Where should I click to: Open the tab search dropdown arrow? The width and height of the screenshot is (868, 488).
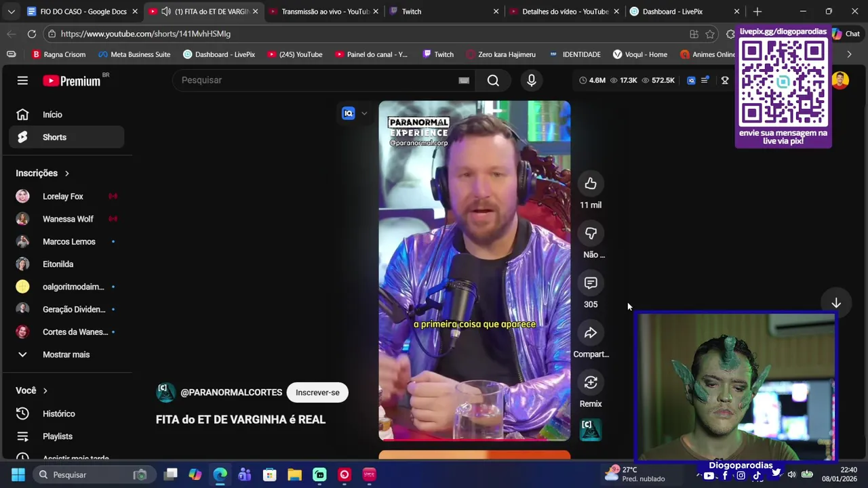click(x=11, y=12)
